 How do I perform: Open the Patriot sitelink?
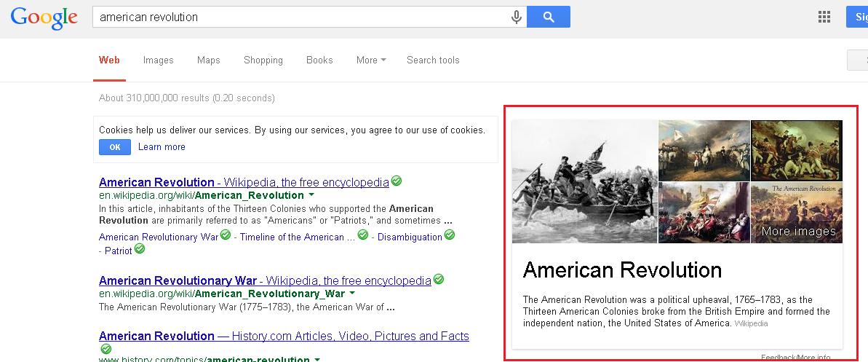click(x=119, y=251)
